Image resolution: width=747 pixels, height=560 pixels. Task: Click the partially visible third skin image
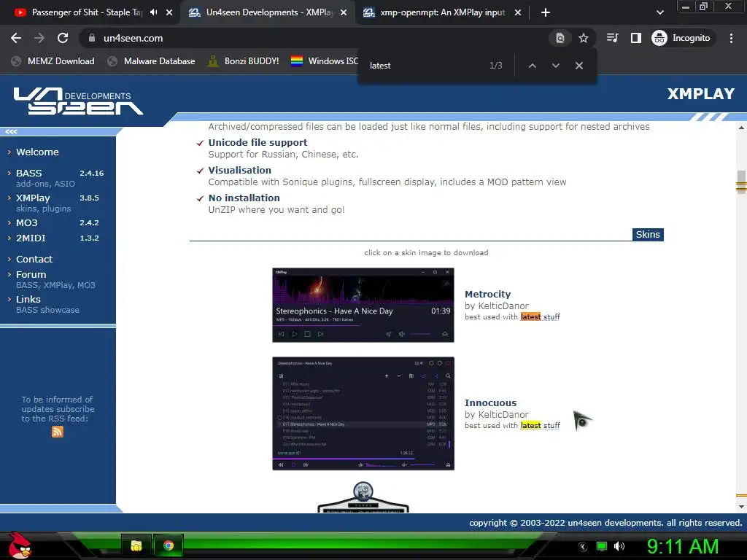click(x=363, y=497)
